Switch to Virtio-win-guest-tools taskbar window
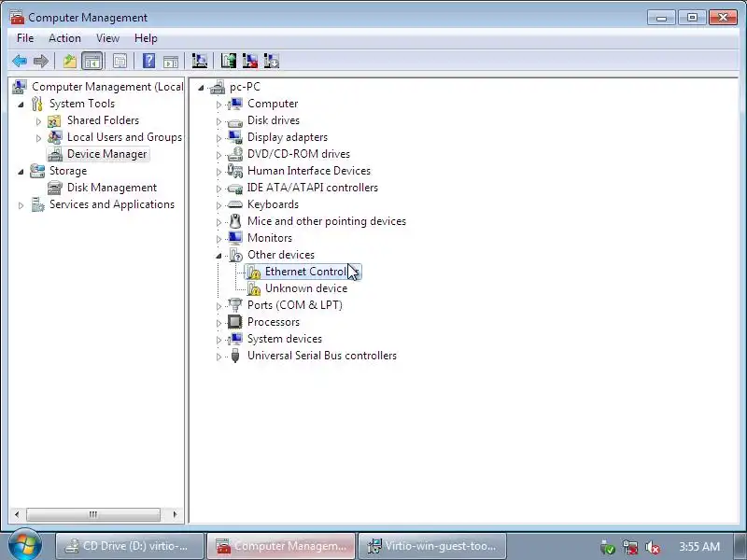 pyautogui.click(x=431, y=546)
